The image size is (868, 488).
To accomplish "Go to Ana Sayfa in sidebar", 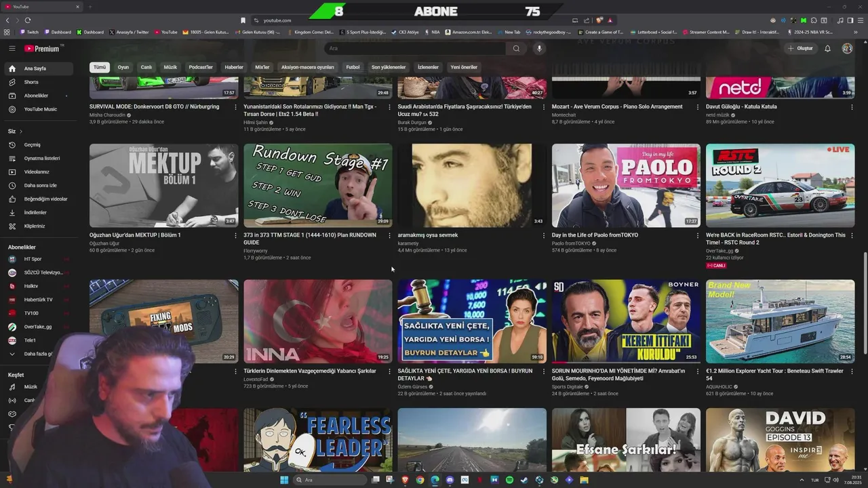I will pos(38,68).
